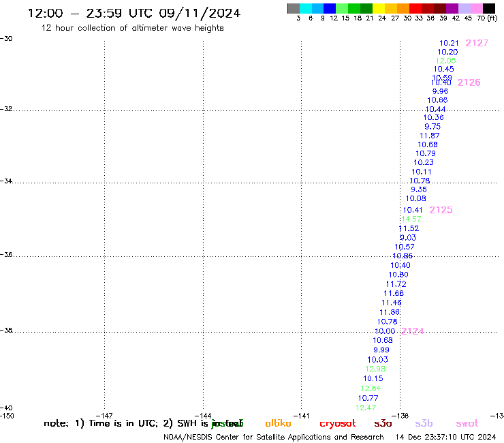Click the NOAA/NESDIS footer credit text

(274, 437)
